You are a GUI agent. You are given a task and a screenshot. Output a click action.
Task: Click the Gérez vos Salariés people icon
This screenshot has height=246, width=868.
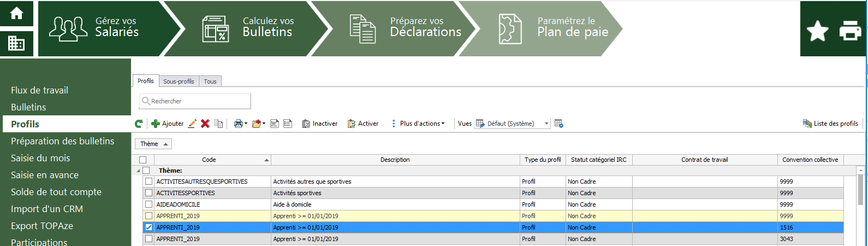tap(68, 29)
